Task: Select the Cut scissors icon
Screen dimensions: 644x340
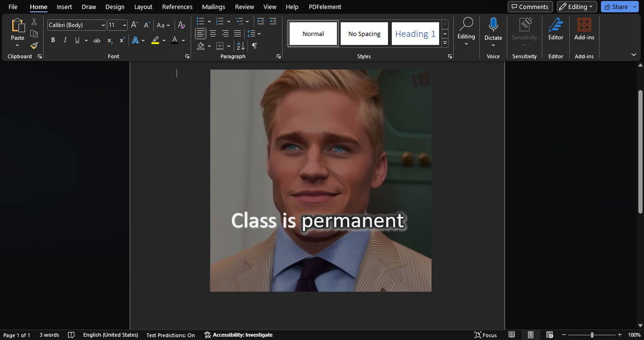Action: coord(34,22)
